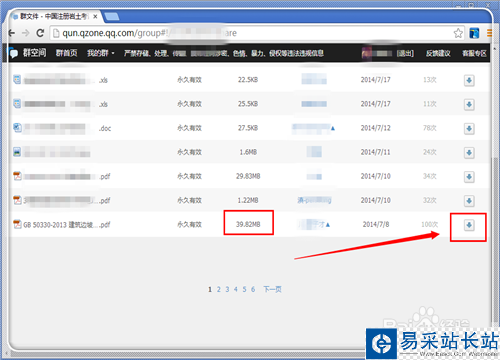
Task: Download the 27.5KB doc file
Action: point(469,128)
